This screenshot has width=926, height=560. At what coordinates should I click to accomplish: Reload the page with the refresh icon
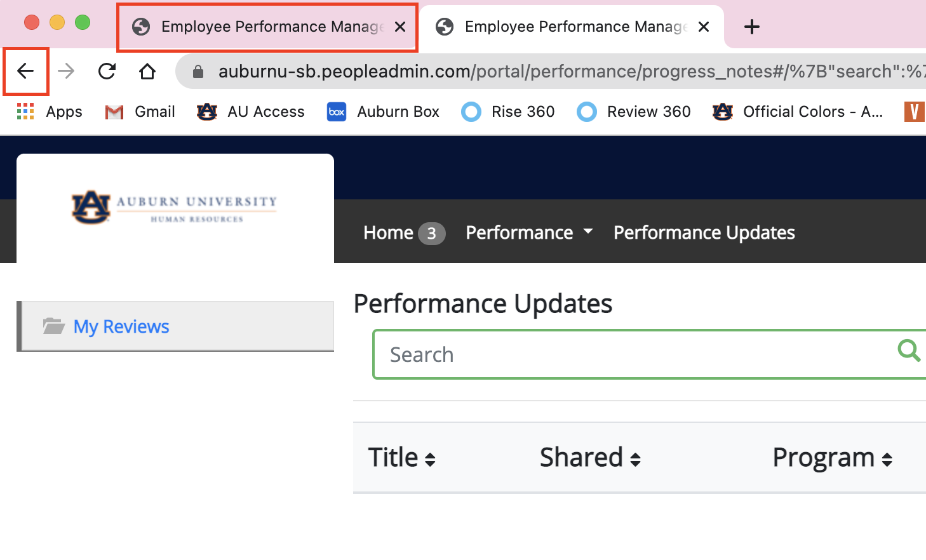(x=107, y=71)
